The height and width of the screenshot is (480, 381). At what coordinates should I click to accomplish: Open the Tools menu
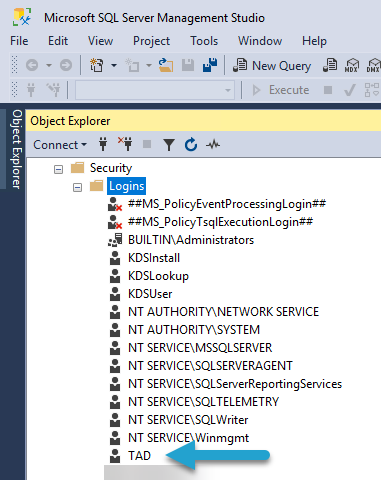204,41
